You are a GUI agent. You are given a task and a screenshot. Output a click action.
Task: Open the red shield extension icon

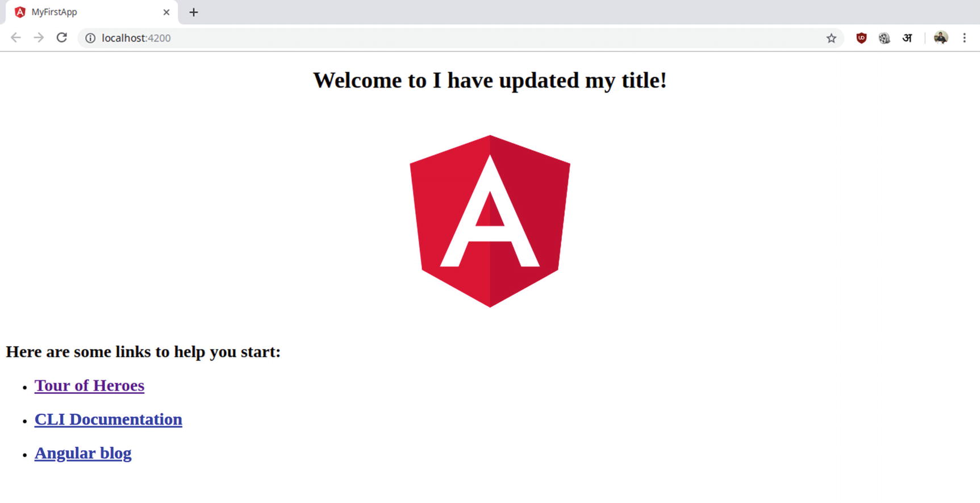point(861,38)
